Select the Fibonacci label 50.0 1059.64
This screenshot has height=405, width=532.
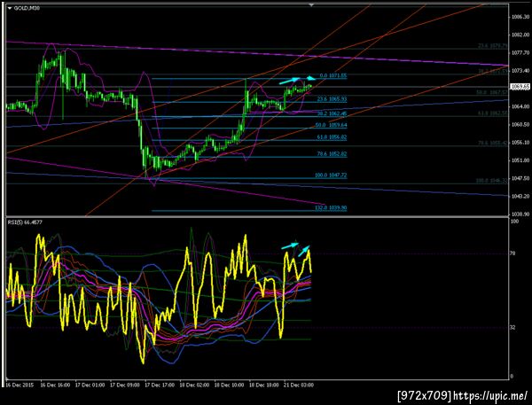[331, 125]
